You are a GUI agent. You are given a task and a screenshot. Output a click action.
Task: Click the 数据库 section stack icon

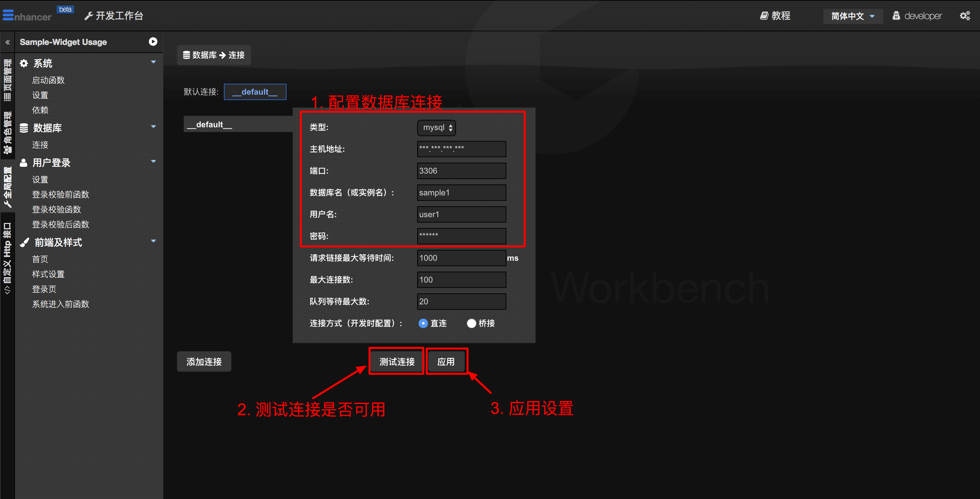click(x=24, y=128)
